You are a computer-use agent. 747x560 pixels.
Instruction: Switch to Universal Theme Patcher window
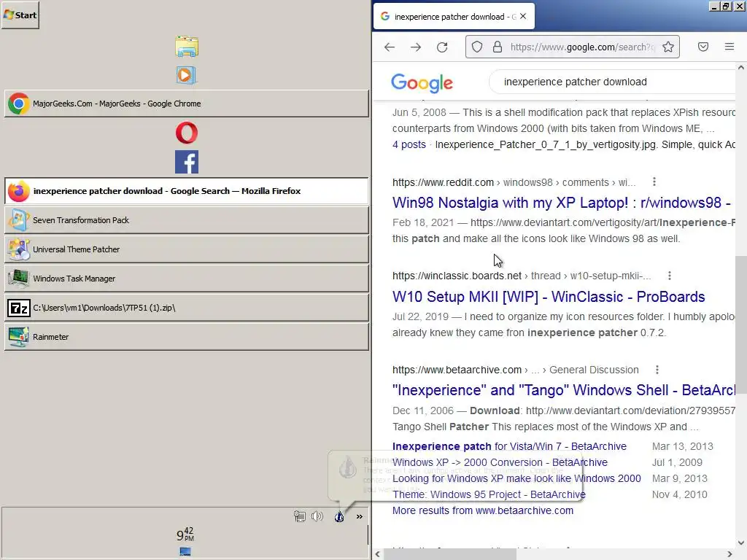187,249
